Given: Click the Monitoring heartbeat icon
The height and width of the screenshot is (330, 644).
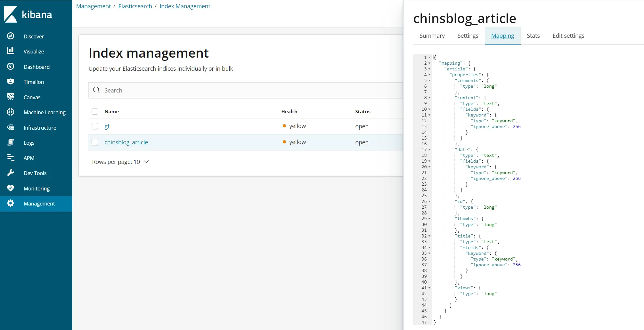Looking at the screenshot, I should (11, 188).
